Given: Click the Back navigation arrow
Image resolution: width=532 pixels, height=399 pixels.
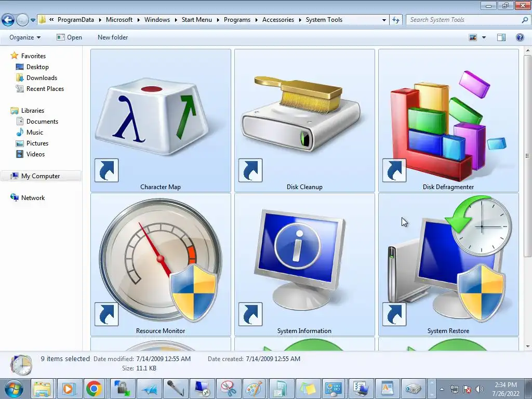Looking at the screenshot, I should coord(8,20).
